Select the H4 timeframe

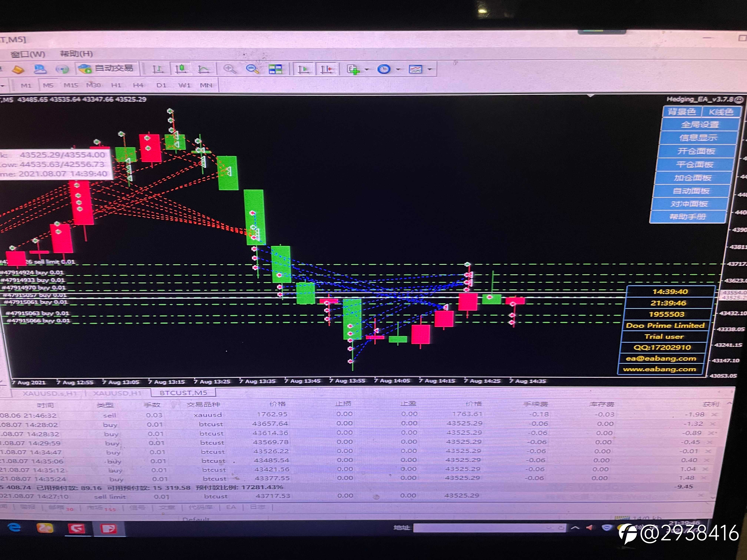tap(138, 85)
